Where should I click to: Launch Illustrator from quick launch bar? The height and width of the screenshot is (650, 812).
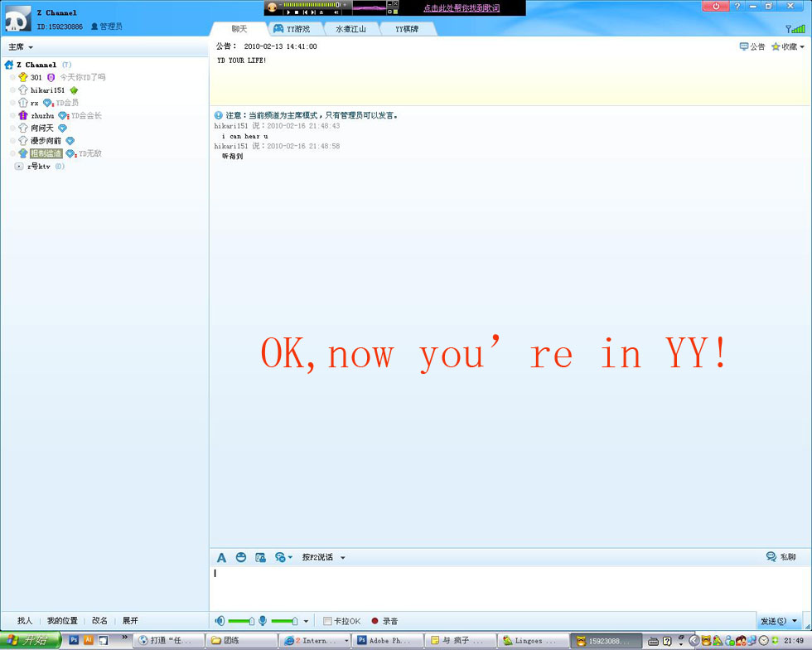point(89,640)
